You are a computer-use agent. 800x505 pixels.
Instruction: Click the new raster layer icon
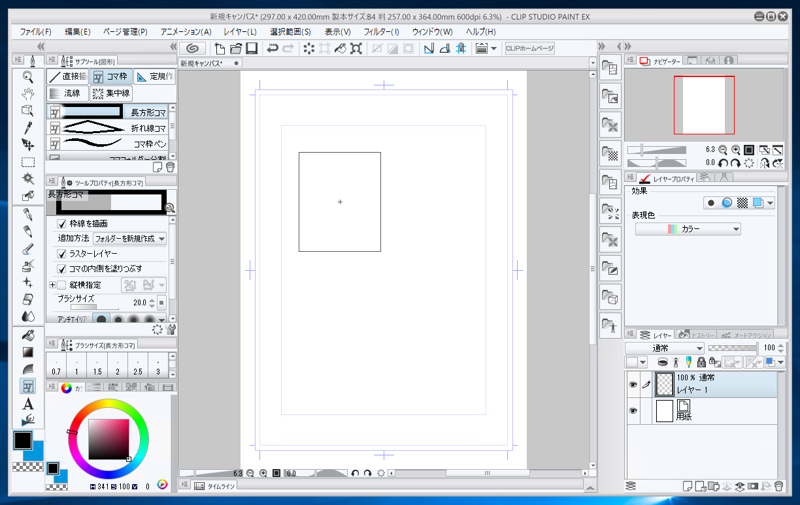(687, 486)
